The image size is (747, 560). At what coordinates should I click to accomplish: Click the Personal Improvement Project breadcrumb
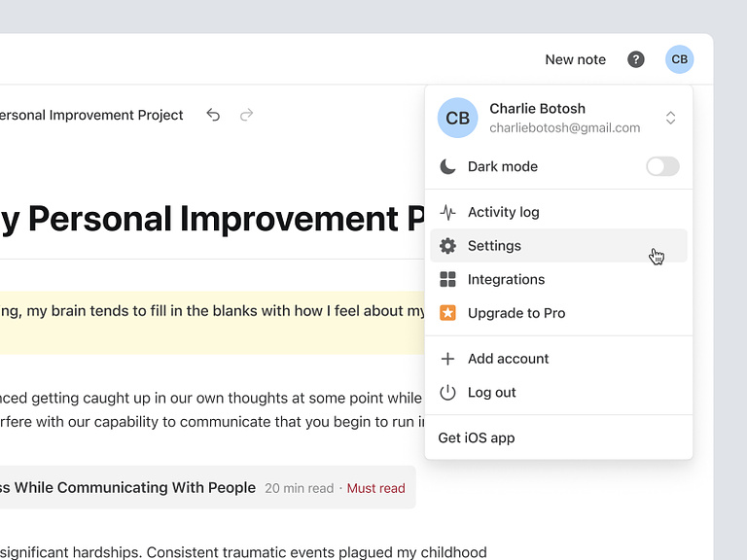coord(91,115)
